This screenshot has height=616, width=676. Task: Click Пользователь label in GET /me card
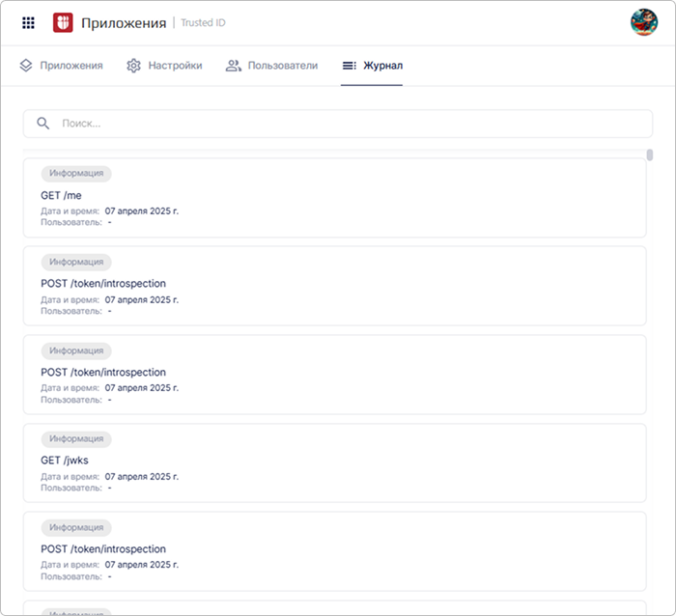[x=71, y=222]
